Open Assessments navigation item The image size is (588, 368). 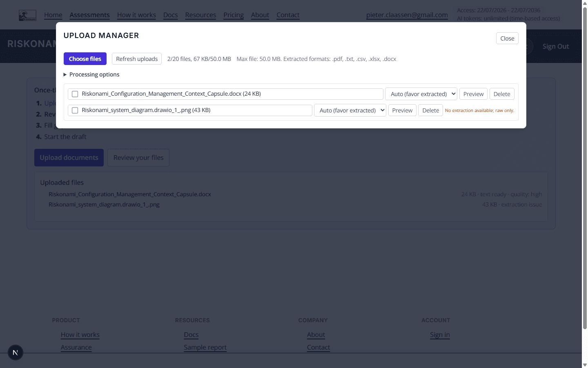tap(89, 15)
